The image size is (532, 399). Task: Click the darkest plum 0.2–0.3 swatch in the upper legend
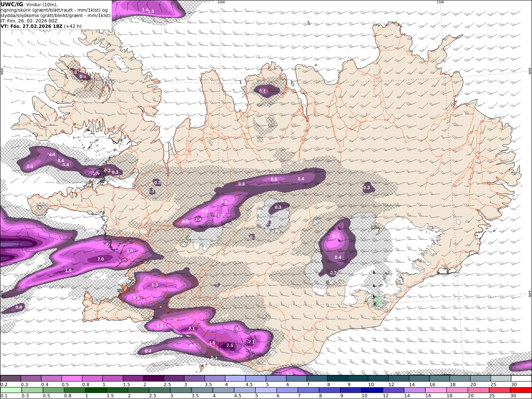[x=10, y=378]
